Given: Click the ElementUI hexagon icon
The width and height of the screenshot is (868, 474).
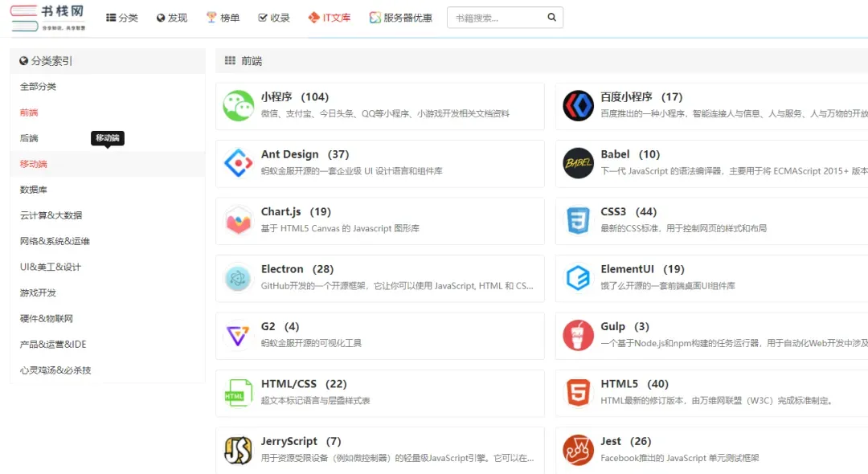Looking at the screenshot, I should pyautogui.click(x=578, y=278).
